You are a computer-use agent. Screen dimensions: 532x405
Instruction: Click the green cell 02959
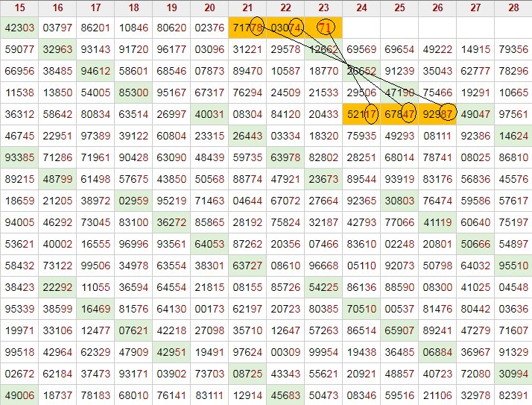[133, 201]
